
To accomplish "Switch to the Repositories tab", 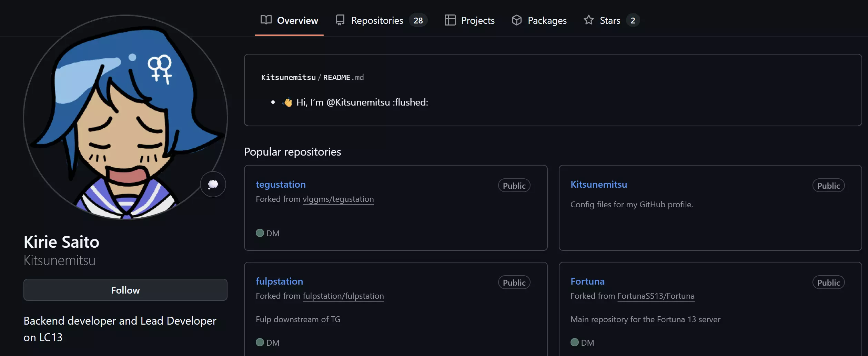I will pos(382,20).
